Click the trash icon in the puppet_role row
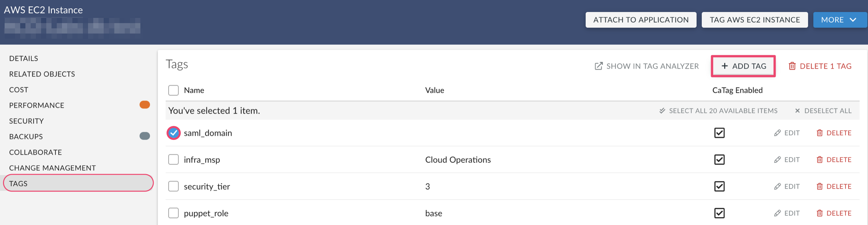The height and width of the screenshot is (225, 868). 819,213
